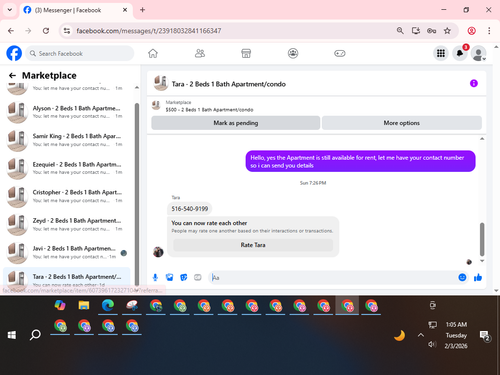
Task: Close the Messenger | Facebook tab
Action: pyautogui.click(x=125, y=10)
